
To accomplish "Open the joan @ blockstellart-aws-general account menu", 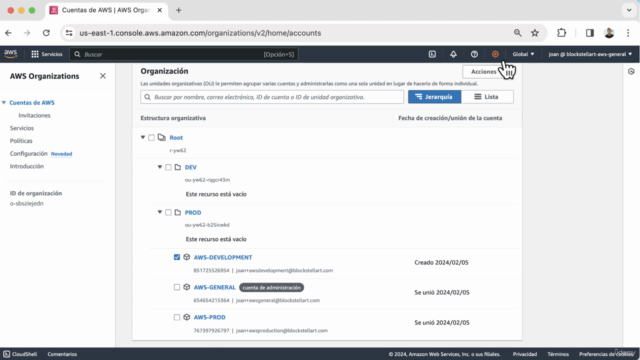I will pyautogui.click(x=590, y=54).
